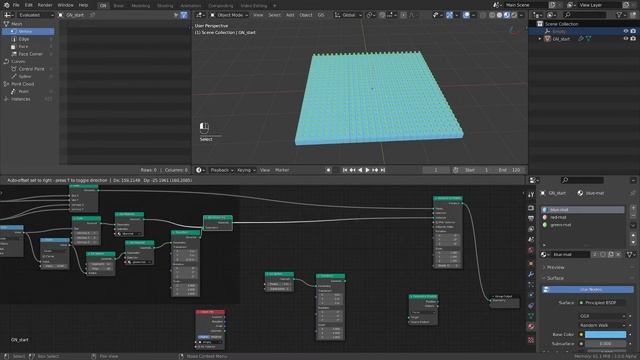Open viewport Select menu
Image resolution: width=640 pixels, height=360 pixels.
[274, 15]
